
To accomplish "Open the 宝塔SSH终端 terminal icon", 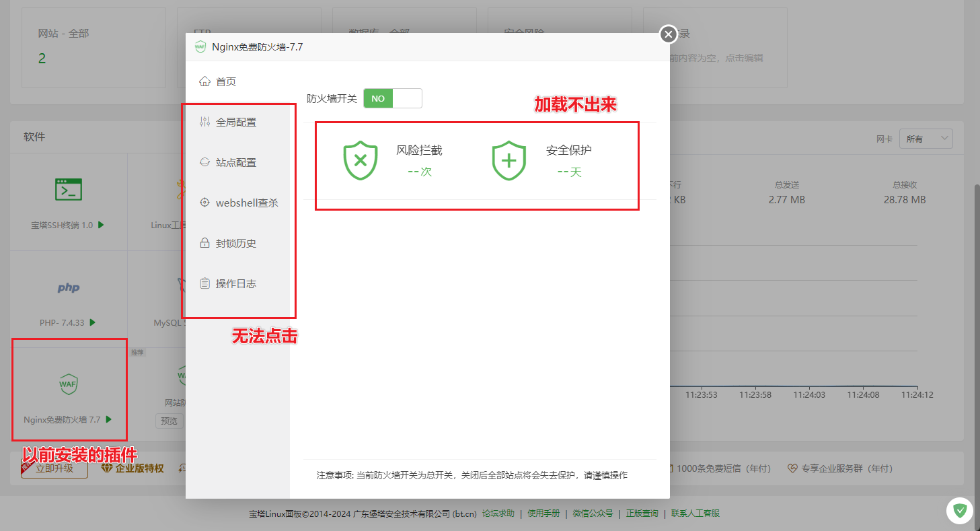I will coord(69,190).
